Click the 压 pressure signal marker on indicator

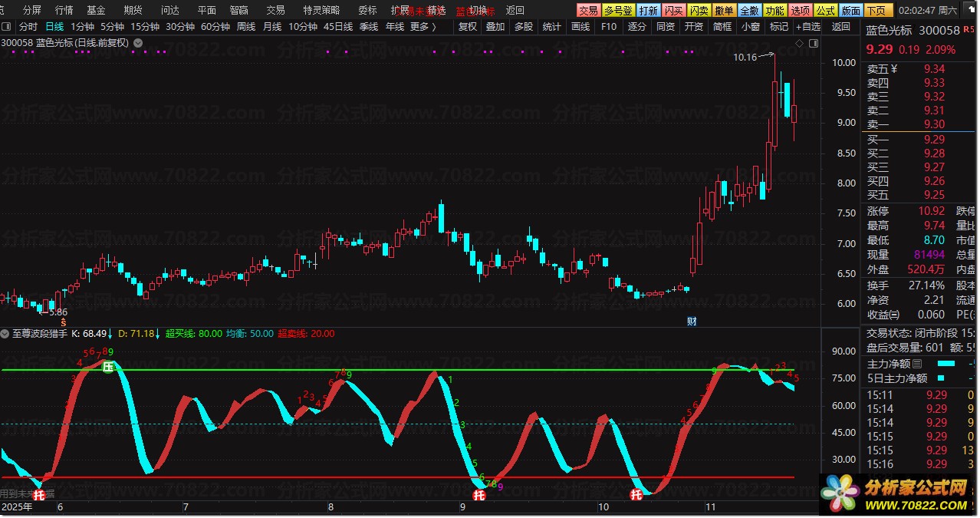point(108,367)
